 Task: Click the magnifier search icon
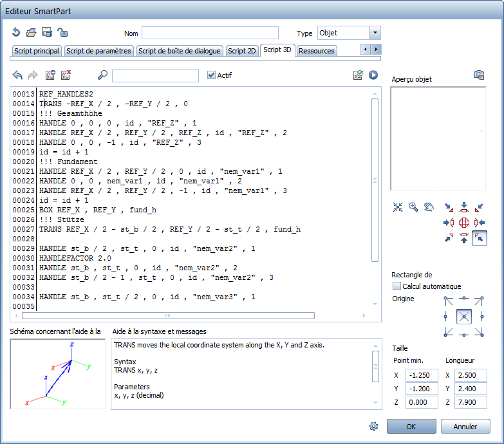[102, 75]
